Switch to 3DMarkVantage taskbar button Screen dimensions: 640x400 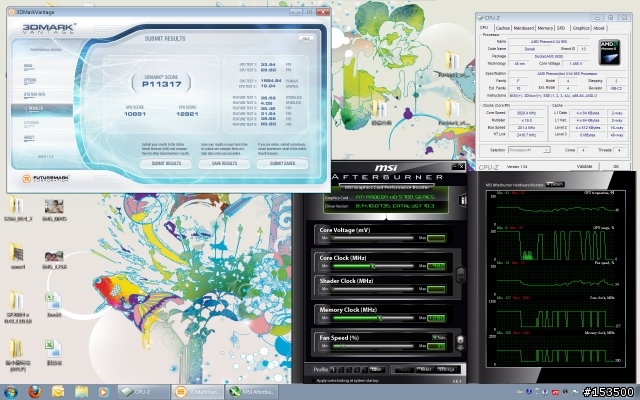pos(198,392)
